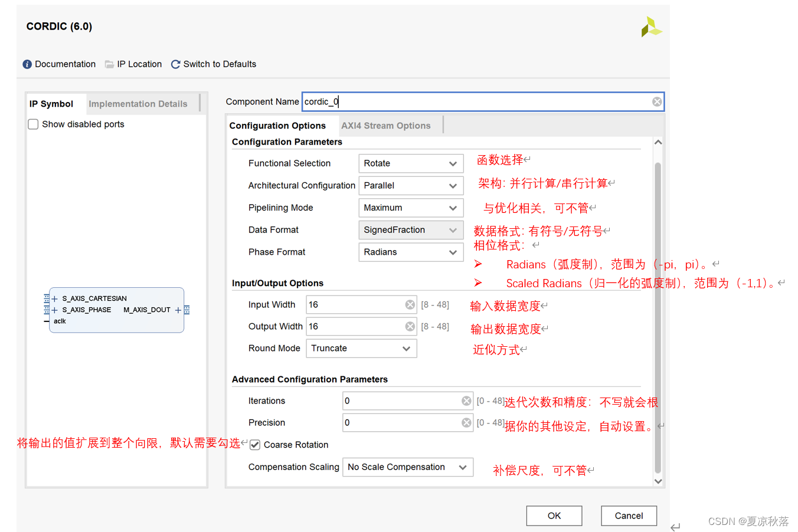Click the scrollbar down arrow

(658, 481)
